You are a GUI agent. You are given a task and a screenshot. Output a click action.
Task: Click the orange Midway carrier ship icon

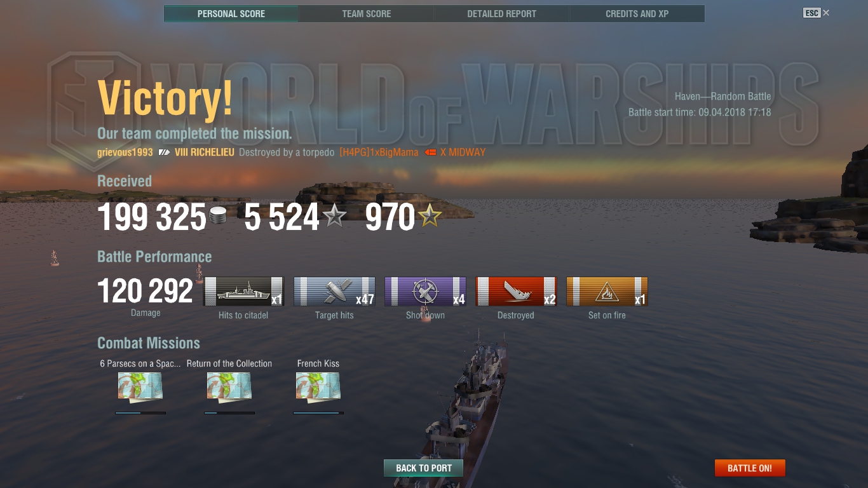430,152
